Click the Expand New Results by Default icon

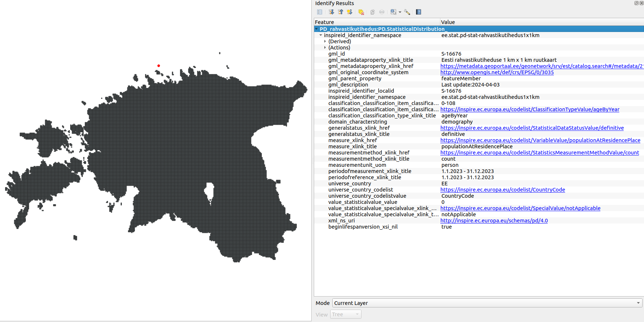349,12
